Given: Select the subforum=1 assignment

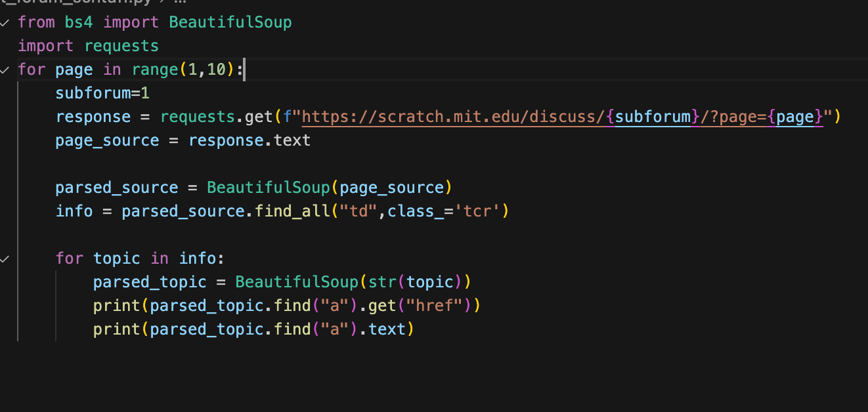Looking at the screenshot, I should click(102, 93).
